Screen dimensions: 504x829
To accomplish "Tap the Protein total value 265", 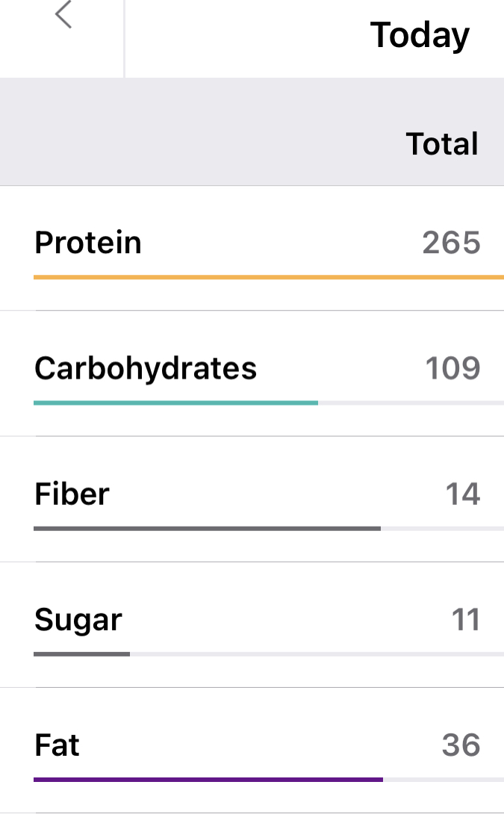I will (451, 243).
